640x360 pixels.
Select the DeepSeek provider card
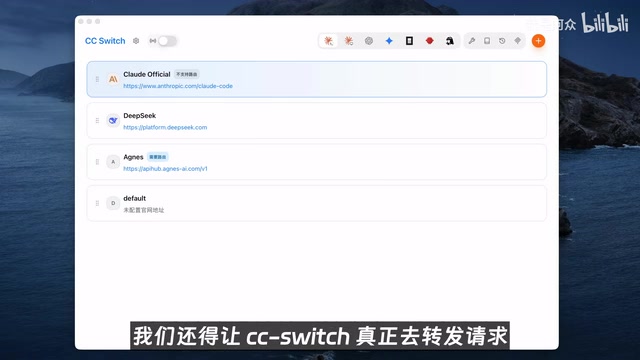click(x=317, y=121)
